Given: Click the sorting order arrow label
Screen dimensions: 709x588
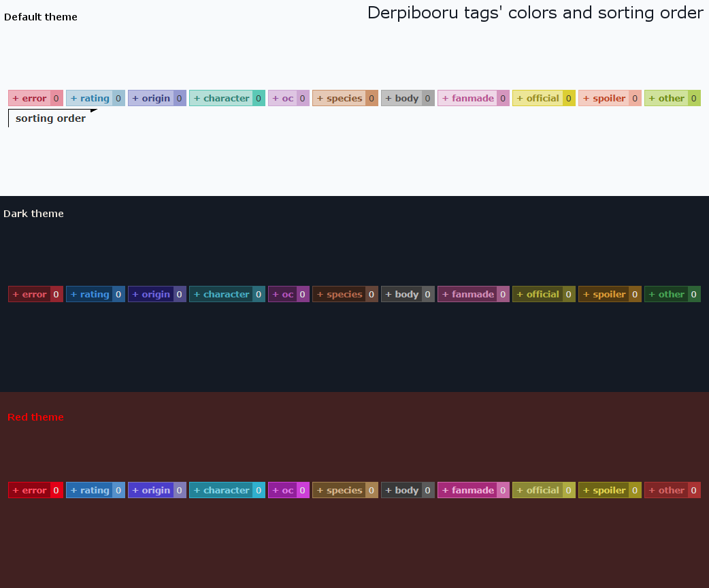Looking at the screenshot, I should [50, 118].
